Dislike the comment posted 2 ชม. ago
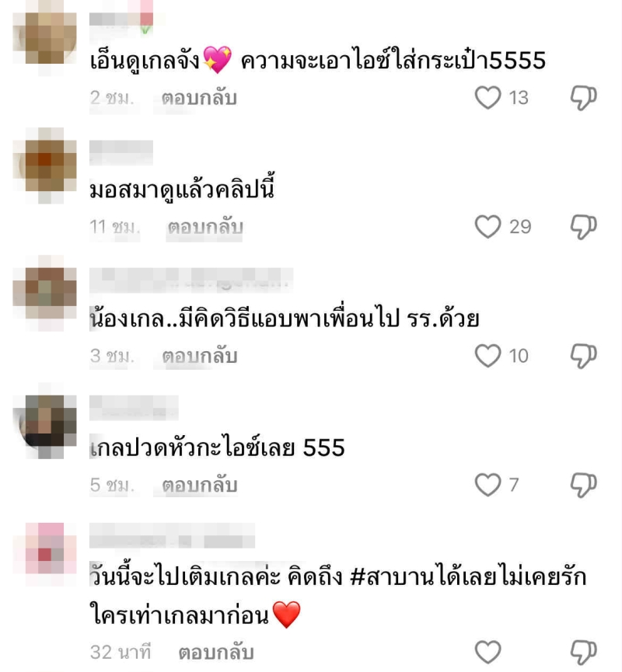Screen dimensions: 622x672 (583, 98)
